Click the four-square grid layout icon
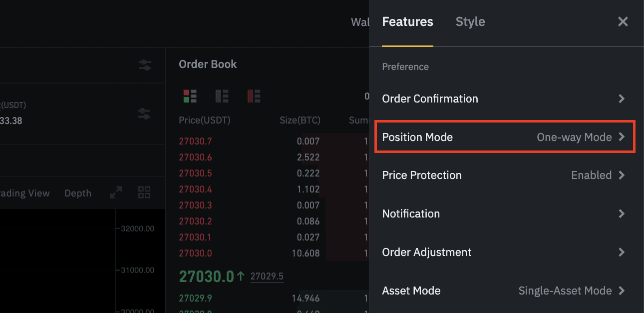The image size is (644, 313). point(144,193)
